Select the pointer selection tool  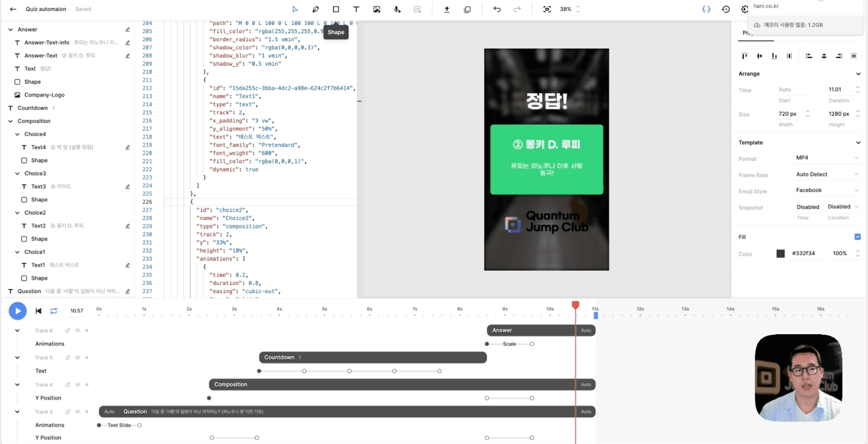[295, 9]
